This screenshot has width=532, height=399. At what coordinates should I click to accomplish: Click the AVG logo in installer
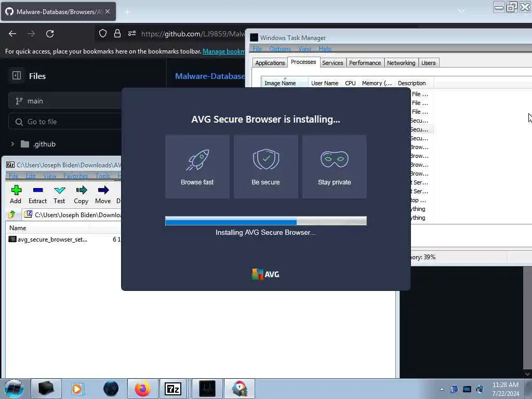pyautogui.click(x=265, y=274)
